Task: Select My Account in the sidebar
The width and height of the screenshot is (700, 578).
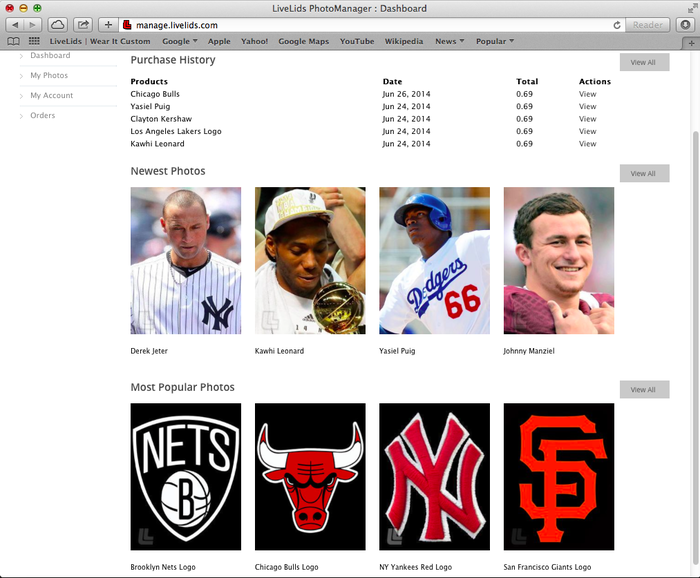Action: click(51, 96)
